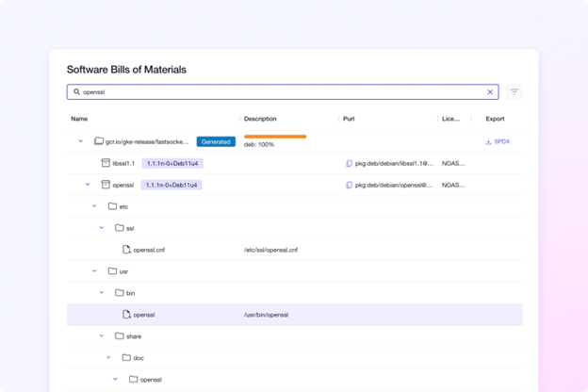Collapse the share folder
The width and height of the screenshot is (588, 392).
[101, 335]
